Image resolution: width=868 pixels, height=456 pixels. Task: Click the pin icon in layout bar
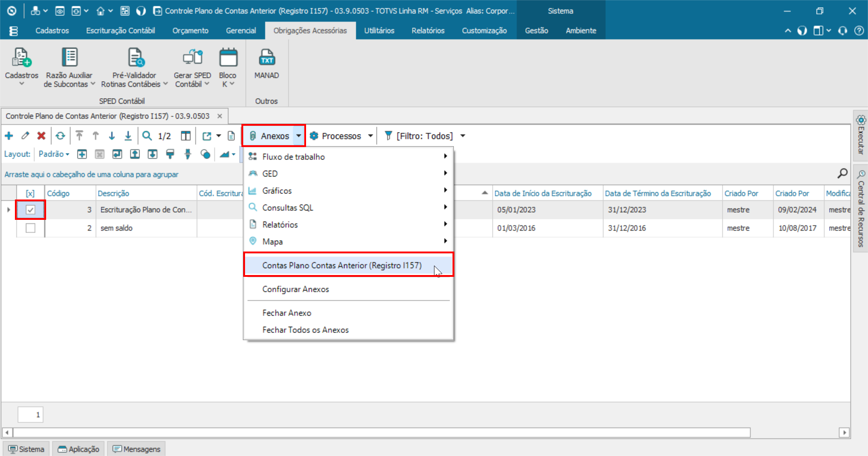[188, 154]
